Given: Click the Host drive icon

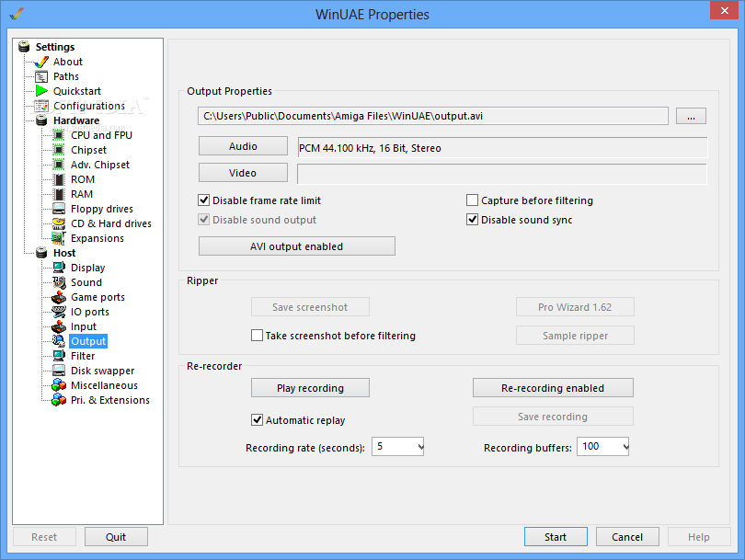Looking at the screenshot, I should (x=41, y=253).
